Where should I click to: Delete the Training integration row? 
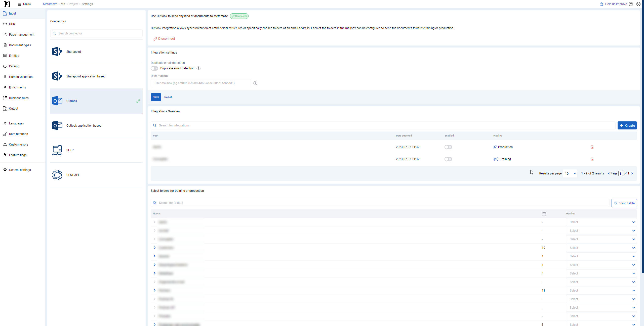point(592,159)
